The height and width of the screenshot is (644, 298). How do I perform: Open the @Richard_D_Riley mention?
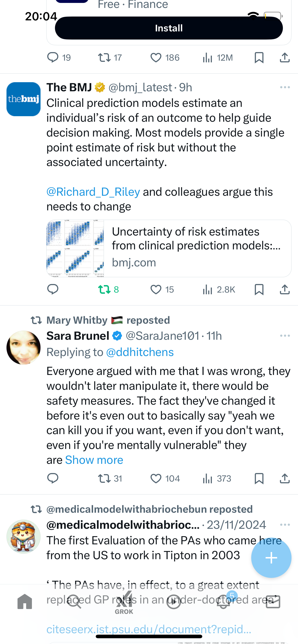pos(93,192)
